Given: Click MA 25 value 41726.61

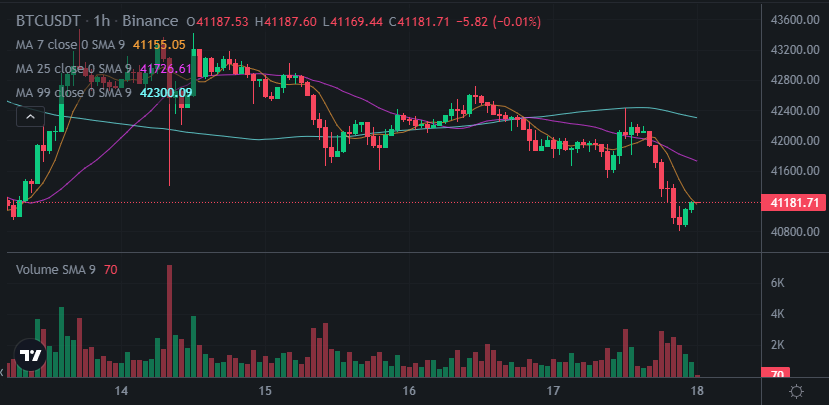Looking at the screenshot, I should click(165, 69).
